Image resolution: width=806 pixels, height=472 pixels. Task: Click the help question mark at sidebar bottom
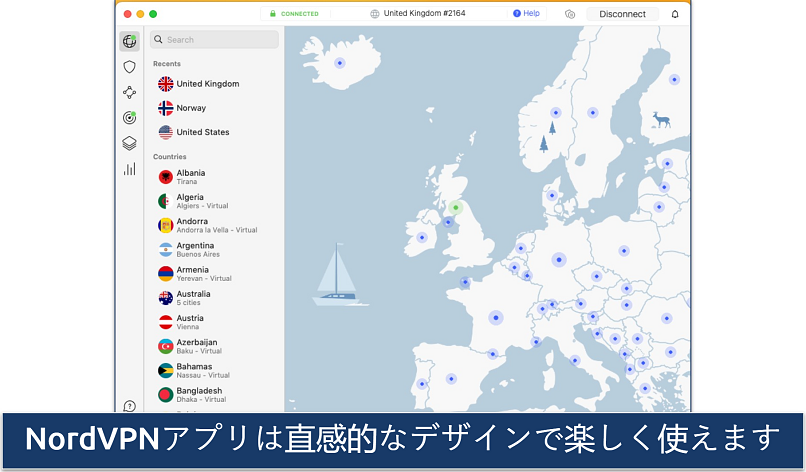[129, 406]
